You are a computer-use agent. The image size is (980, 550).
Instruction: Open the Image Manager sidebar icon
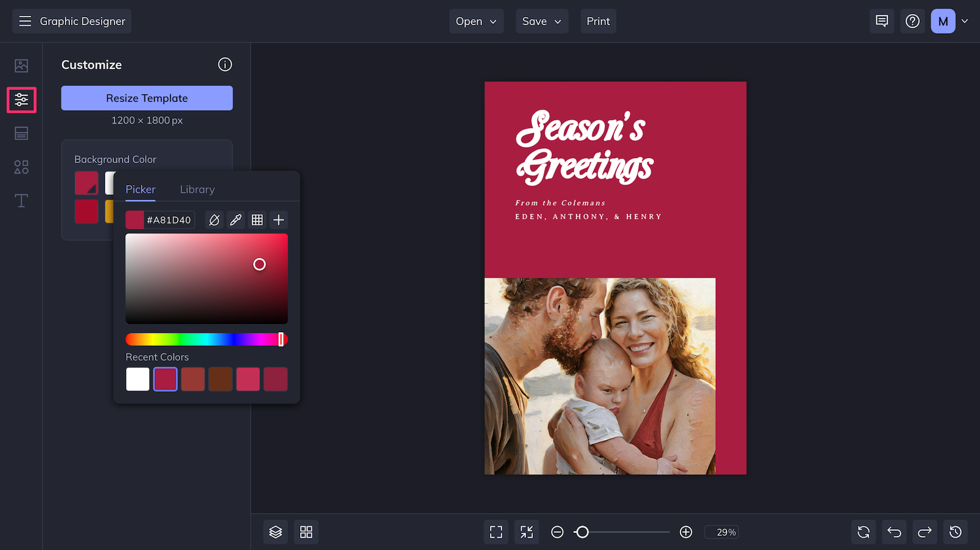pyautogui.click(x=21, y=66)
